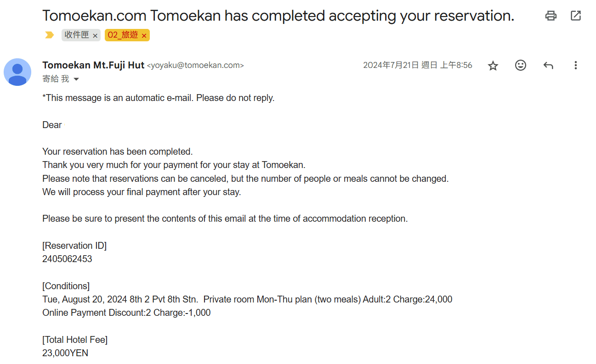Click the yoyaku@tomoekan.com sender address
The image size is (596, 364).
[x=195, y=66]
